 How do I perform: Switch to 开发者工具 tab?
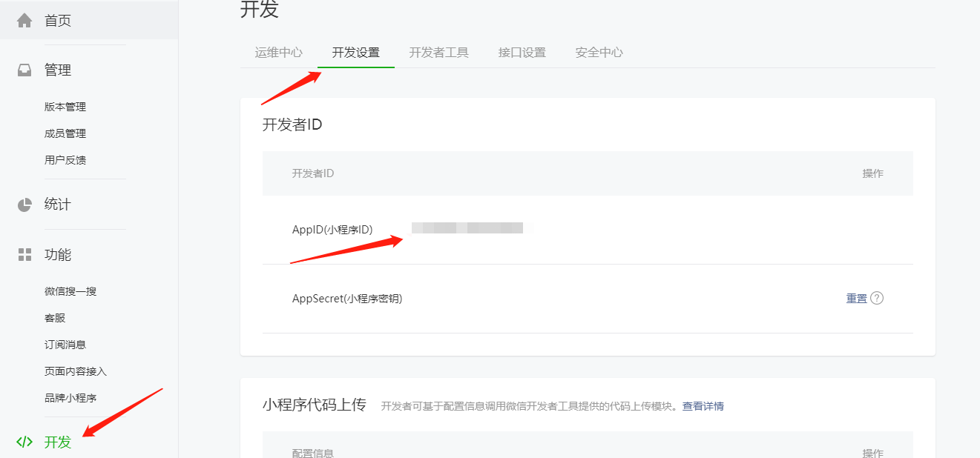[438, 52]
